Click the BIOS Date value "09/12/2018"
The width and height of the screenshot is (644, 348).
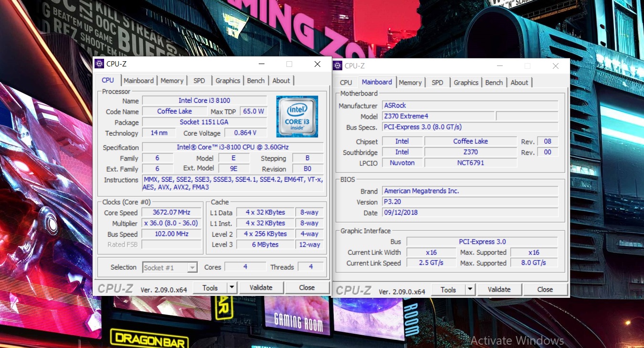tap(470, 212)
